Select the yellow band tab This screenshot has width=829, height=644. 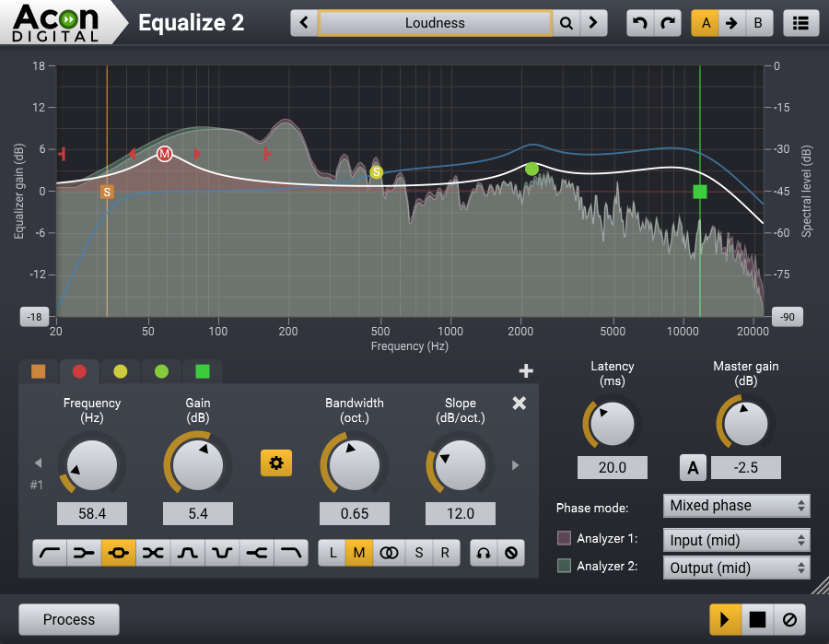[x=121, y=371]
